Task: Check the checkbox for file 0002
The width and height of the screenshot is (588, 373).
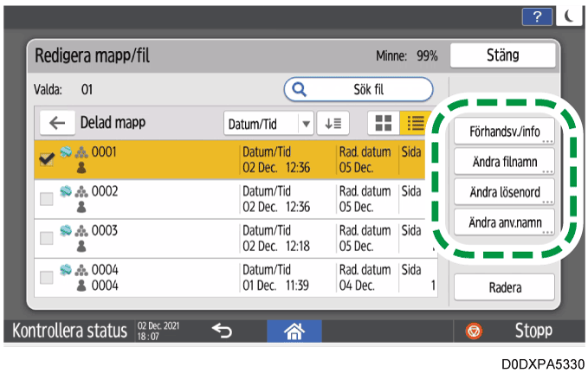Action: pyautogui.click(x=47, y=200)
